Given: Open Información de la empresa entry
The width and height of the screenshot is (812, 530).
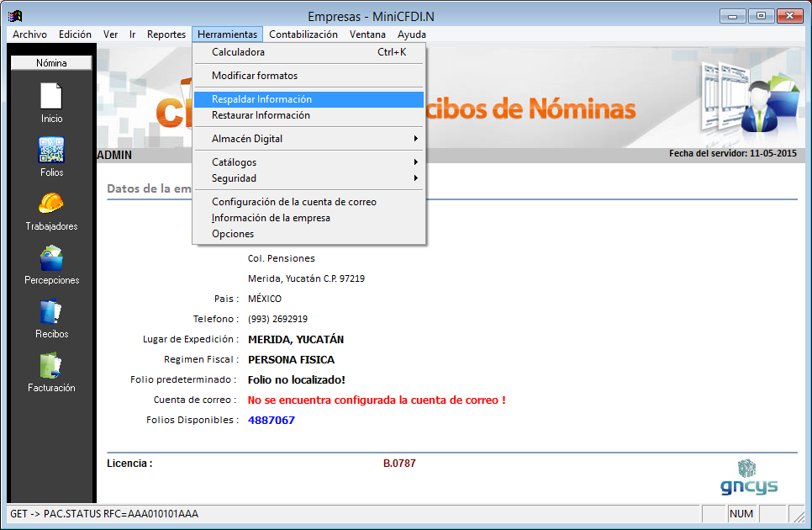Looking at the screenshot, I should point(309,218).
